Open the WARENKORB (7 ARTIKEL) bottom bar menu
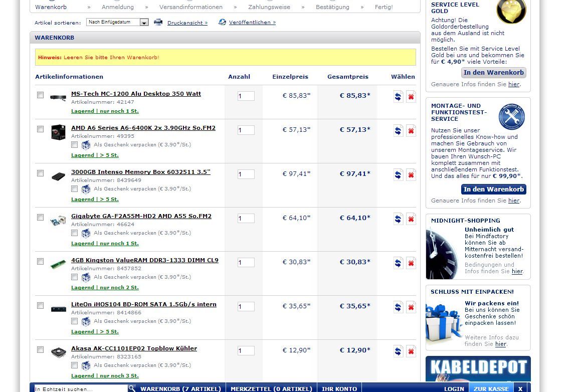The image size is (580, 392). (x=180, y=388)
